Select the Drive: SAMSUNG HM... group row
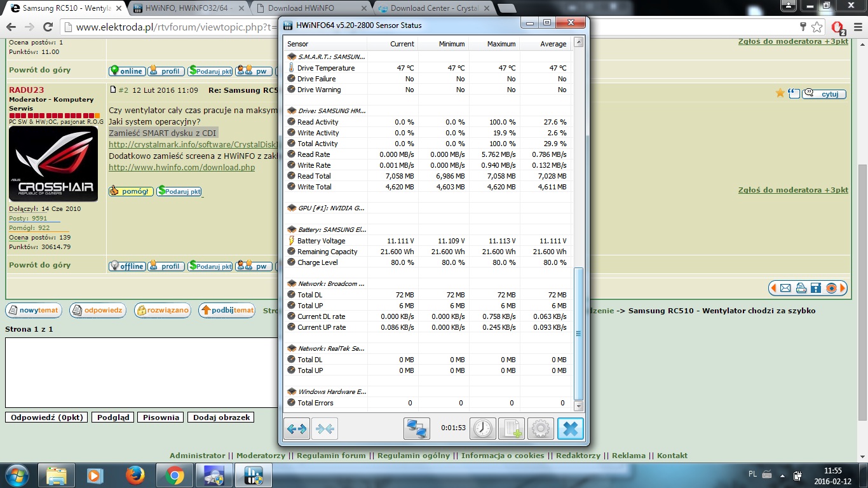Screen dimensions: 868x488 427,111
